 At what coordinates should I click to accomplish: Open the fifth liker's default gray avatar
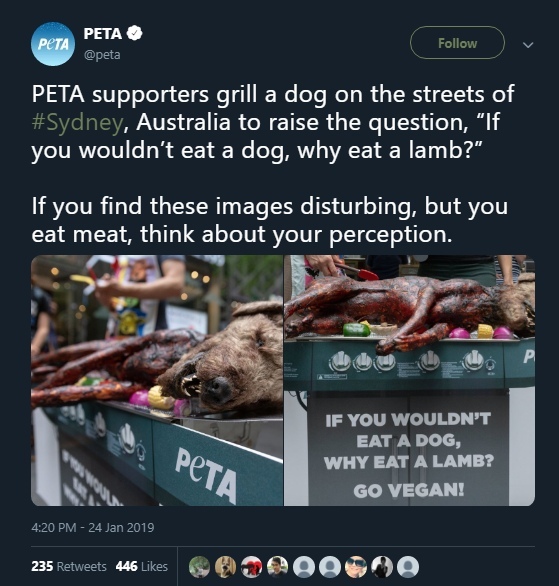(x=303, y=567)
